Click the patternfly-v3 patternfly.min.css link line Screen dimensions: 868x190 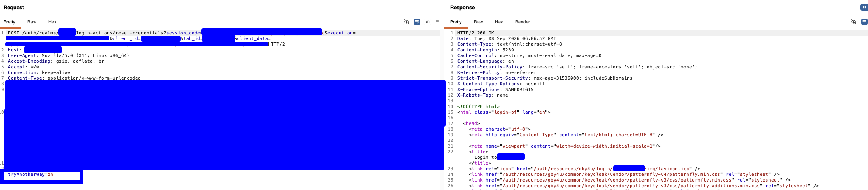[x=630, y=180]
